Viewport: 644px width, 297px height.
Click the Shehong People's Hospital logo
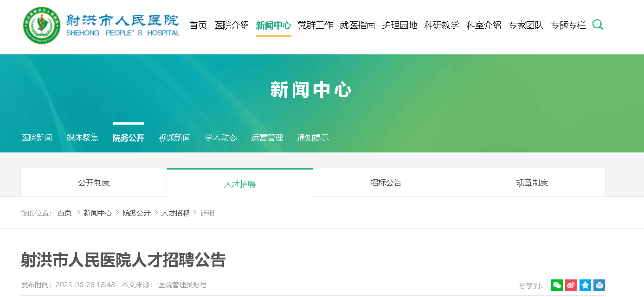[x=102, y=25]
